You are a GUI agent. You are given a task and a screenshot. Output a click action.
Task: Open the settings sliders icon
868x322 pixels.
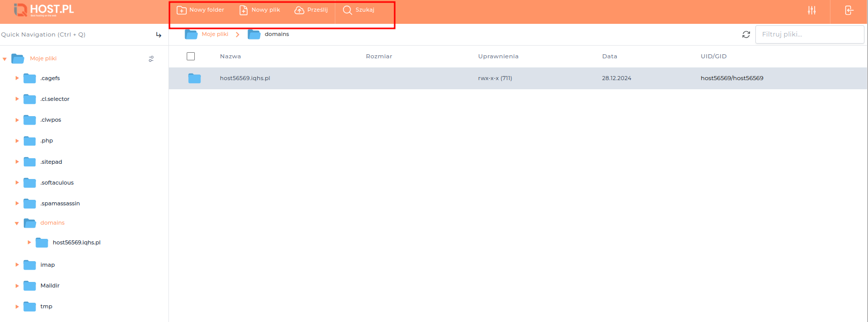812,11
